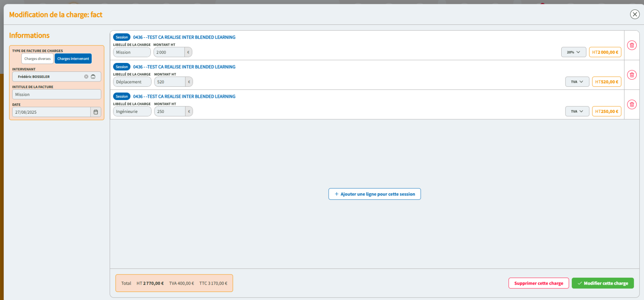
Task: Delete the Ingénieurie charge line
Action: tap(631, 105)
